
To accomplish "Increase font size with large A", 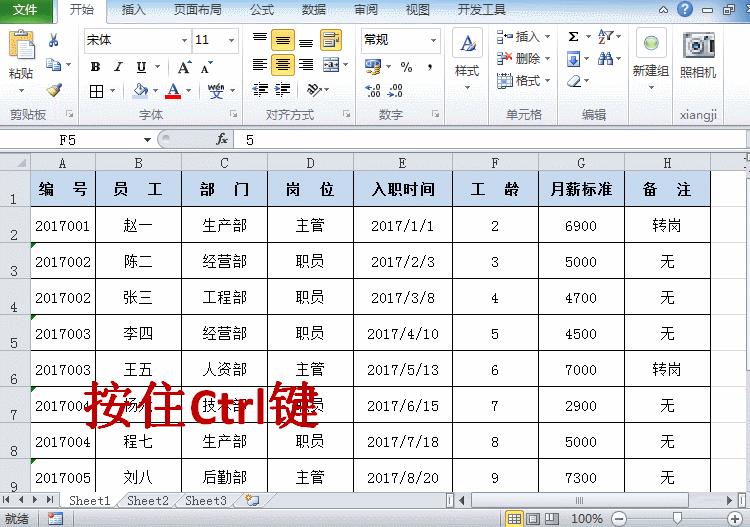I will (x=184, y=67).
